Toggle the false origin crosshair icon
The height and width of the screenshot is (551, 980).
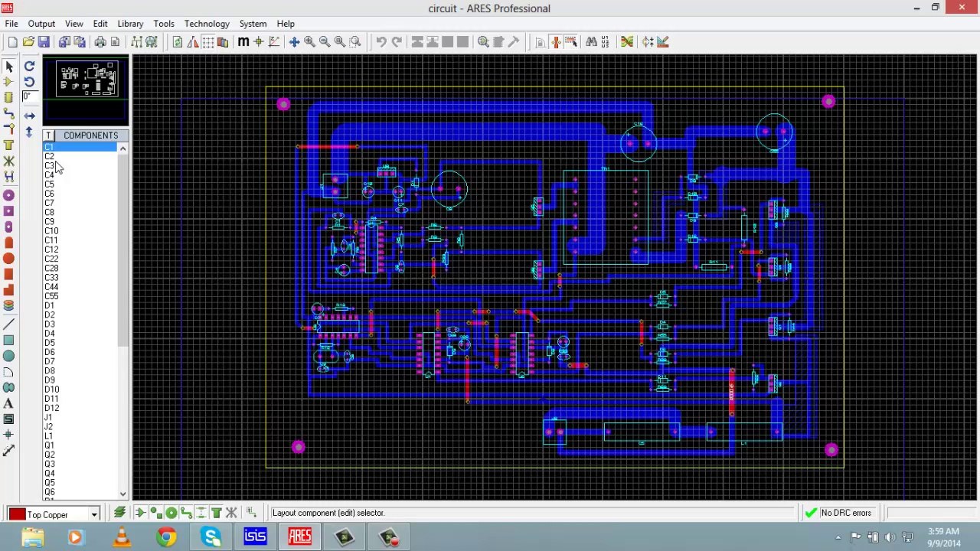(x=259, y=42)
